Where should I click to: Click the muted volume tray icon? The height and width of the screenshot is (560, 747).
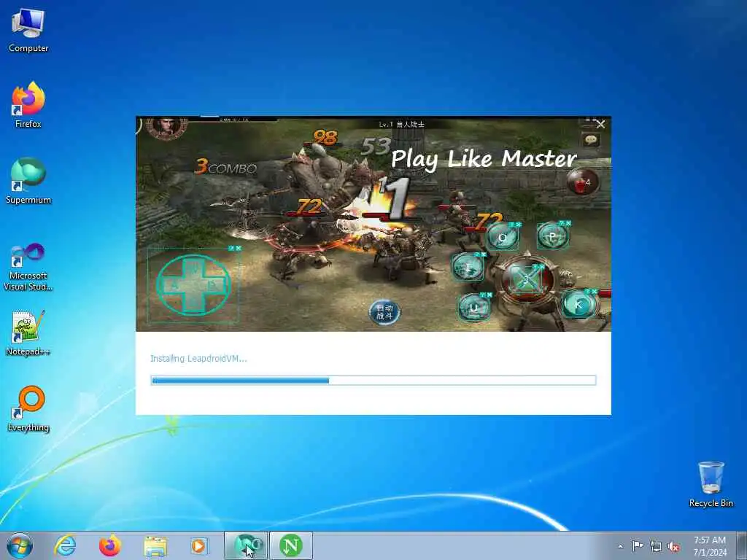tap(673, 546)
